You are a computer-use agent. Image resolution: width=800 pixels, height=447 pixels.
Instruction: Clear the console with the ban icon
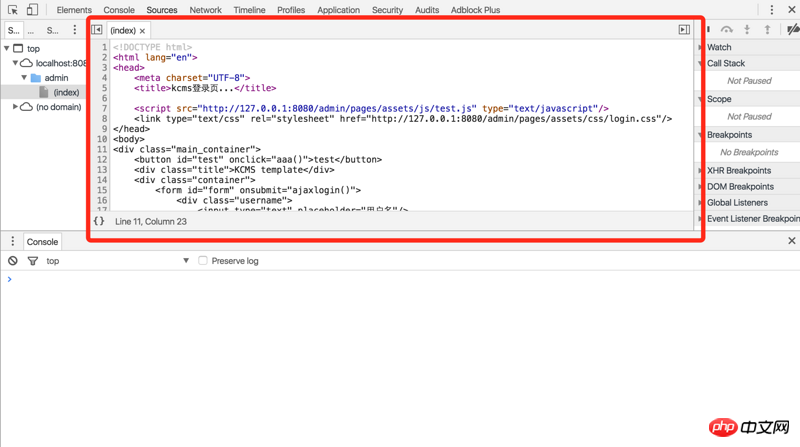tap(13, 261)
